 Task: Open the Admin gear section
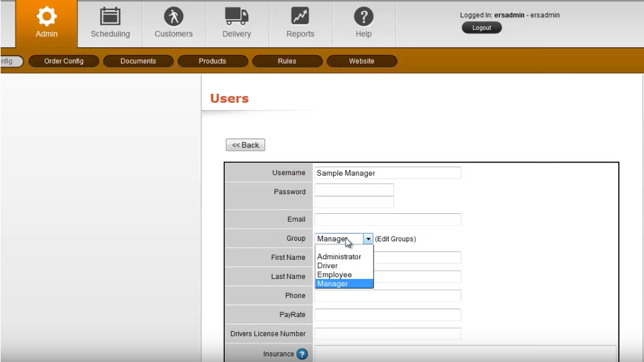(x=47, y=23)
